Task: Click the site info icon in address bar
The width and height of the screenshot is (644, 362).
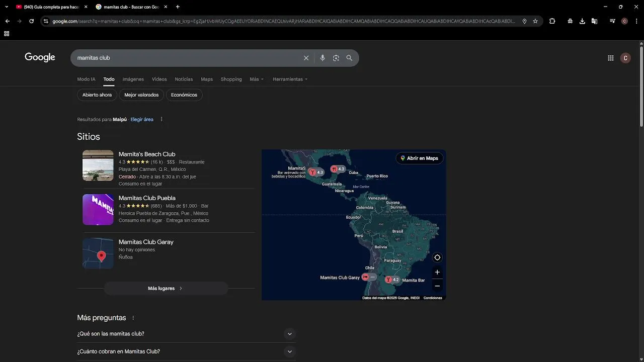Action: (x=46, y=21)
